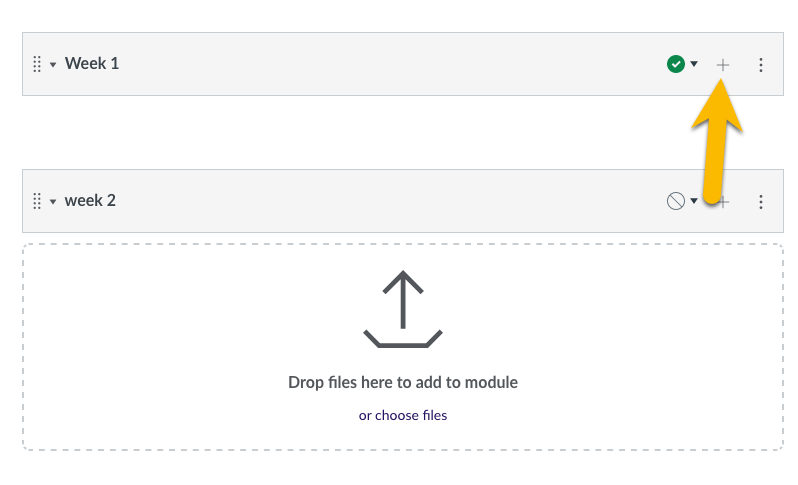Open the week 2 three-dot options menu
798x485 pixels.
pyautogui.click(x=761, y=202)
